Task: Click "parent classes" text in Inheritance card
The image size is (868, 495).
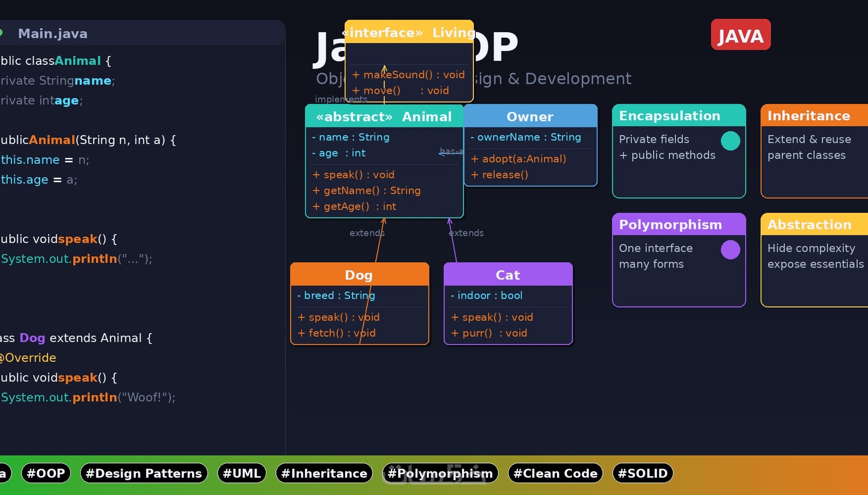Action: point(807,155)
